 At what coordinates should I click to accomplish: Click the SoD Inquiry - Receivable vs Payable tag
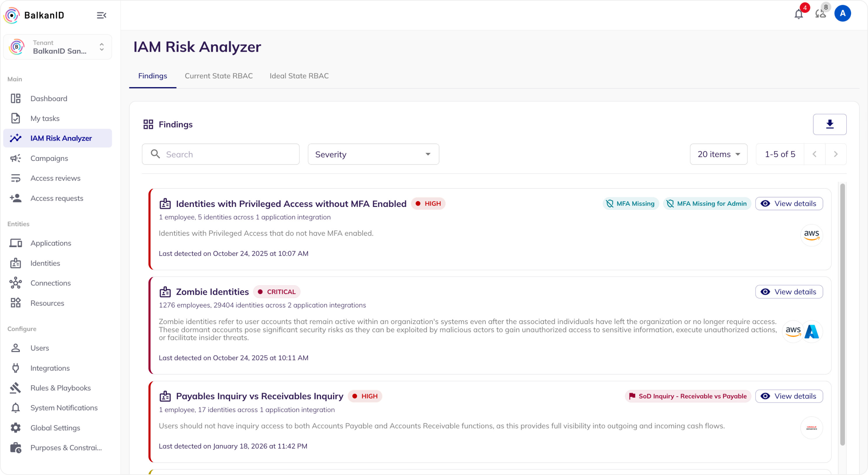pyautogui.click(x=688, y=396)
